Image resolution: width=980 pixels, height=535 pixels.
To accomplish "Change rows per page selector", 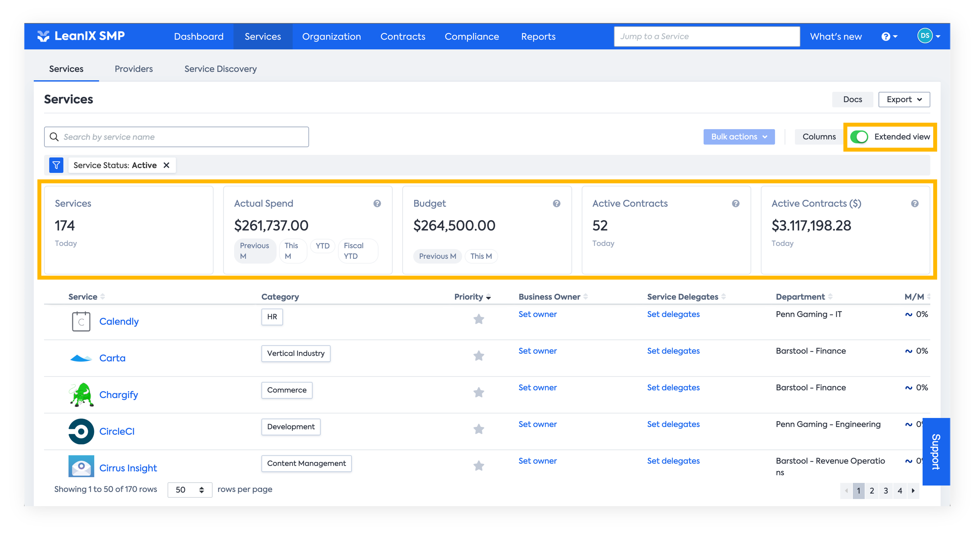I will 190,490.
